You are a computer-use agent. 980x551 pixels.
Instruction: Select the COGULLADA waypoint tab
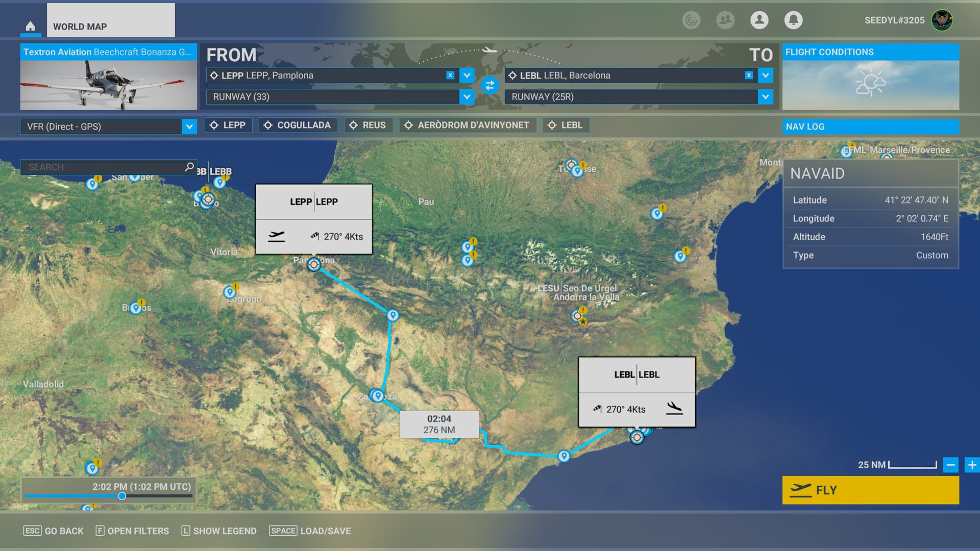[298, 125]
